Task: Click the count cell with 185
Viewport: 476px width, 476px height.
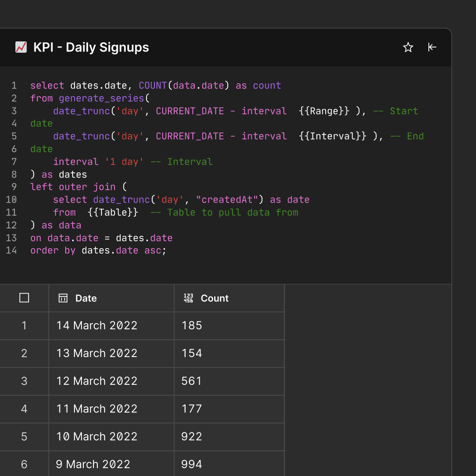Action: tap(229, 326)
